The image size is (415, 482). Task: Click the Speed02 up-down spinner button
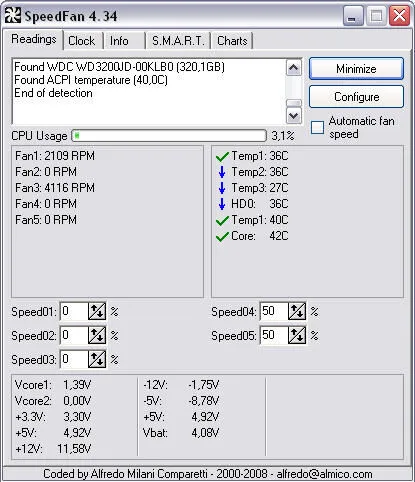[x=97, y=335]
